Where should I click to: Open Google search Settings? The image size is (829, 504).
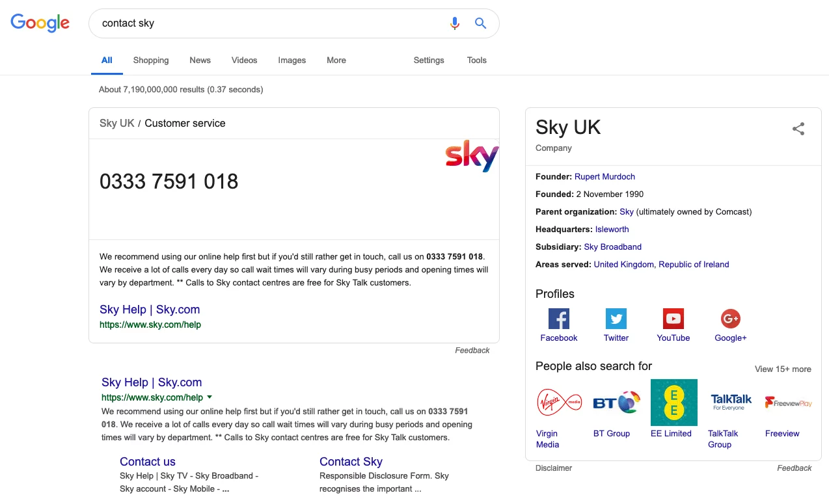pos(428,60)
